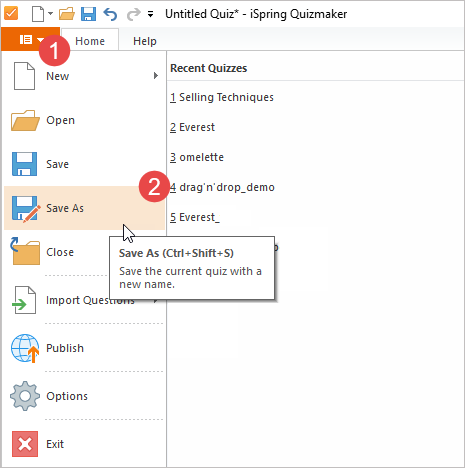Open recent quiz Selling Techniques
Screen dimensions: 465x468
[x=222, y=97]
